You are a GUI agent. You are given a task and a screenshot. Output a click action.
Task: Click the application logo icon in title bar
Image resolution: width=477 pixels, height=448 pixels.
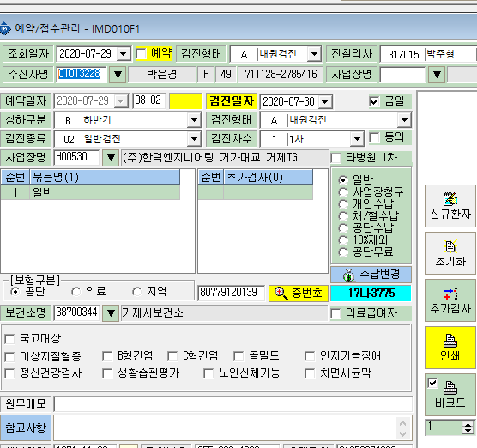[x=5, y=28]
